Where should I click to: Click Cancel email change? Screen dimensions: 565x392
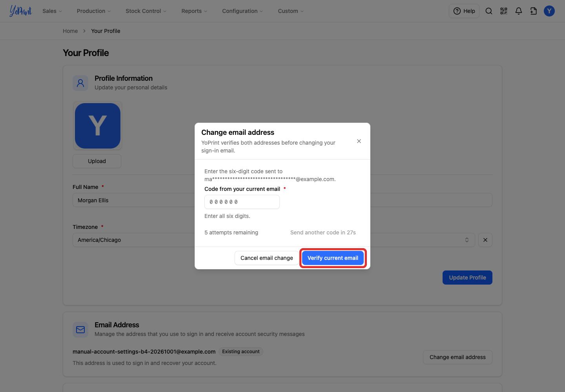[x=267, y=258]
